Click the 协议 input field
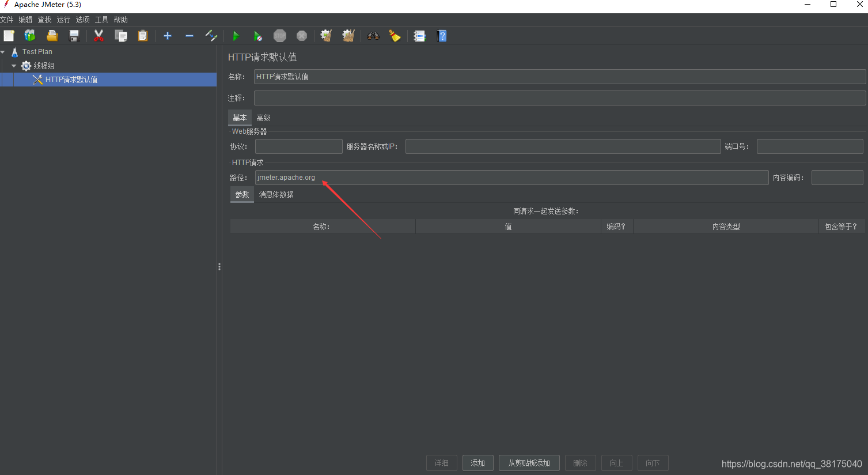This screenshot has width=868, height=475. click(299, 146)
